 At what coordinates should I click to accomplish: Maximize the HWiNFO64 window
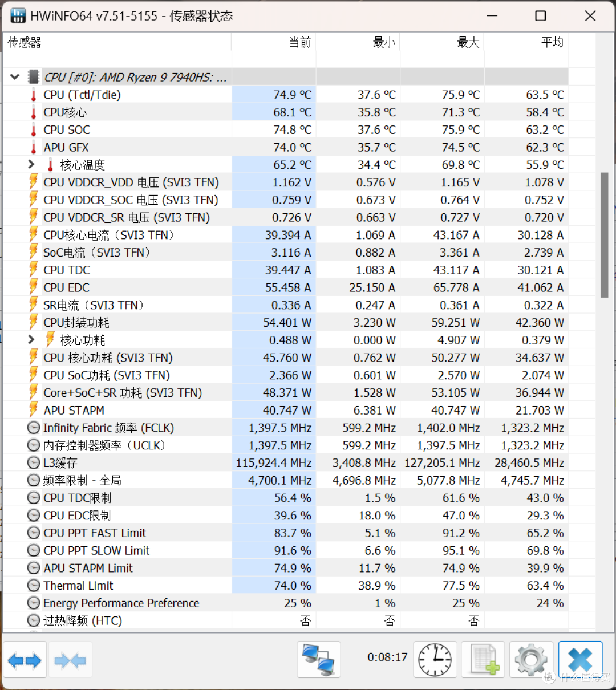541,16
